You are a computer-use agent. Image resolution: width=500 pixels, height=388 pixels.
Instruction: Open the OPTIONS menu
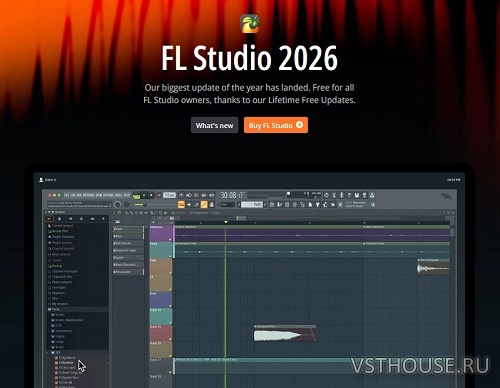click(x=108, y=195)
